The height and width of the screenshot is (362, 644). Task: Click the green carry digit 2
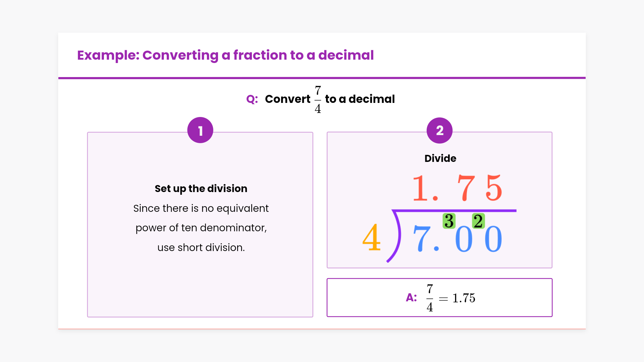pos(478,221)
